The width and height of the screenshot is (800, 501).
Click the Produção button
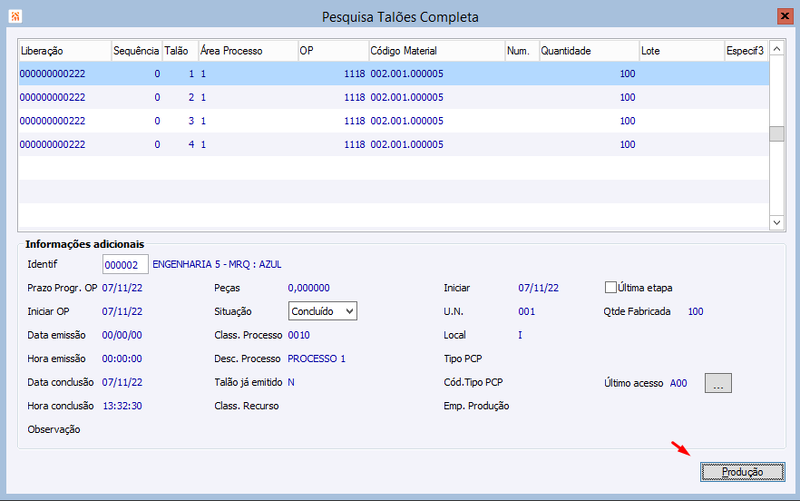click(742, 472)
